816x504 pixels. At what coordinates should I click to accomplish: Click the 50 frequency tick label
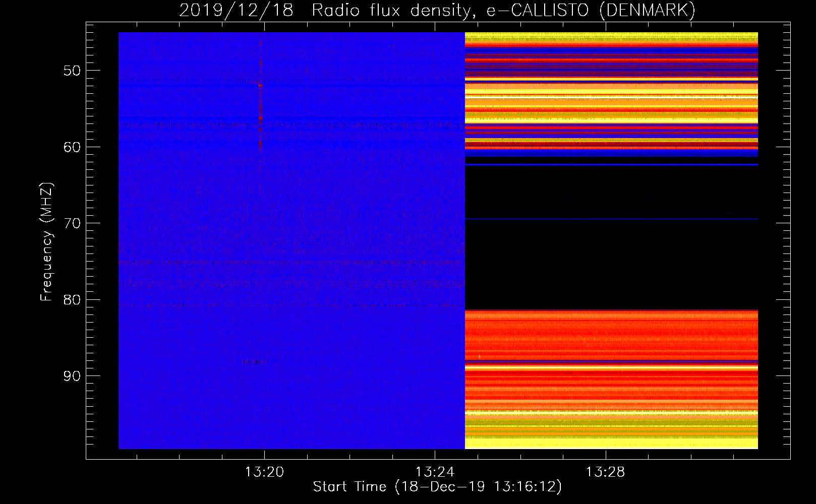coord(72,71)
